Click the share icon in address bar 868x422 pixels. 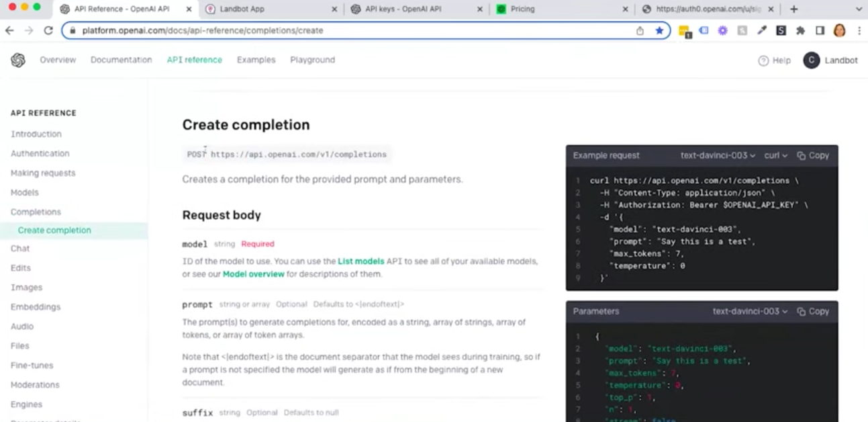[x=640, y=30]
